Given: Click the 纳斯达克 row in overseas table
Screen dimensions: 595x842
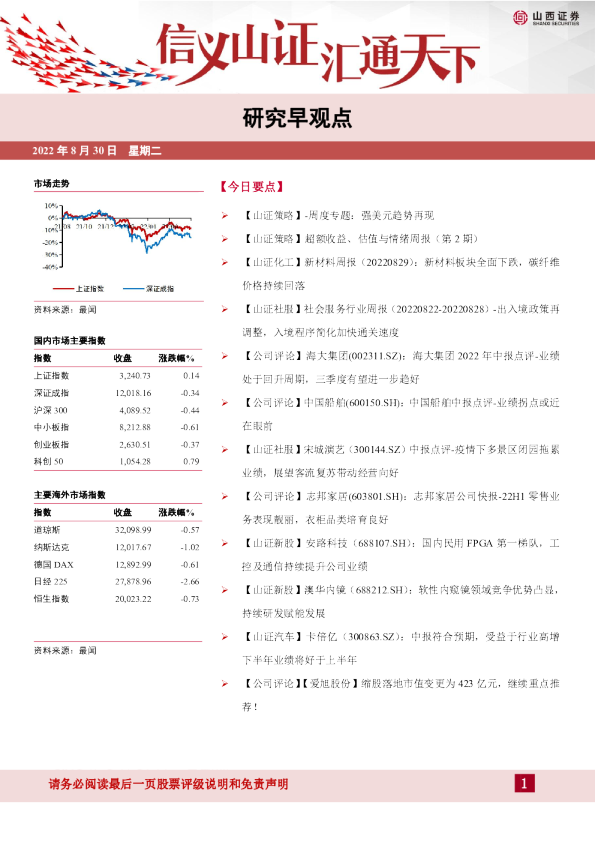Looking at the screenshot, I should click(x=117, y=547).
